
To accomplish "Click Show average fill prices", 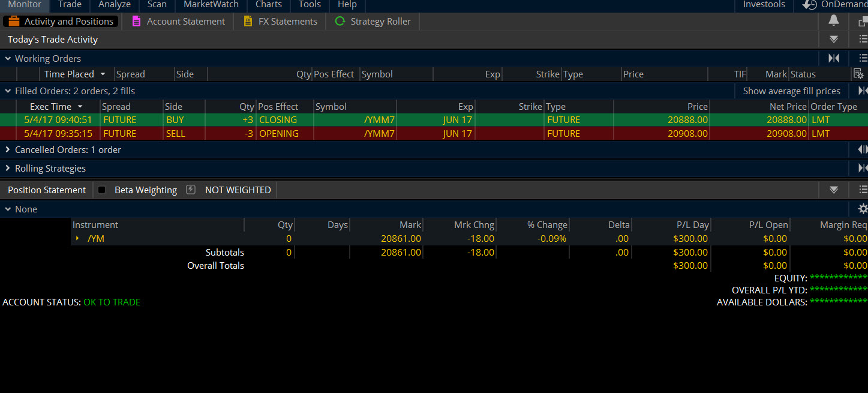I will (x=791, y=91).
